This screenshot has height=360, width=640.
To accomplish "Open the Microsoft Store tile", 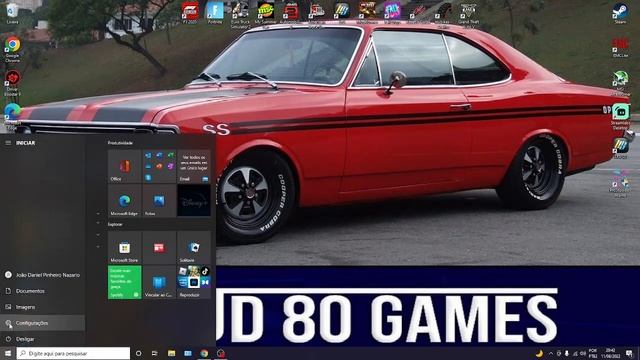I will [124, 247].
